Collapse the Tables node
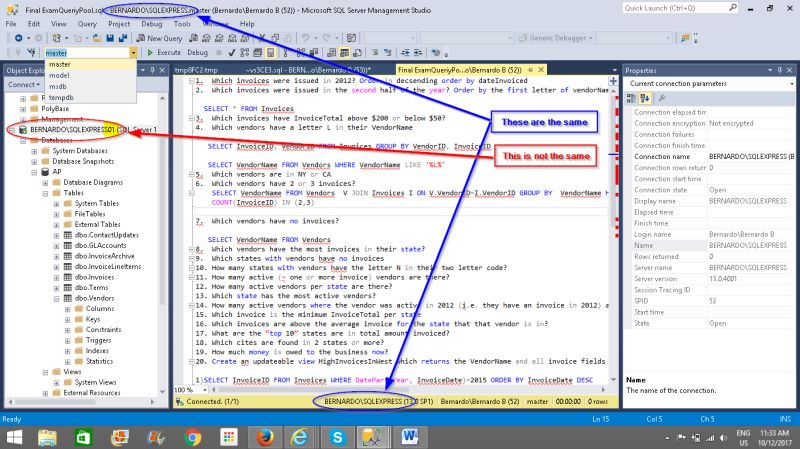The image size is (800, 449). click(x=45, y=193)
